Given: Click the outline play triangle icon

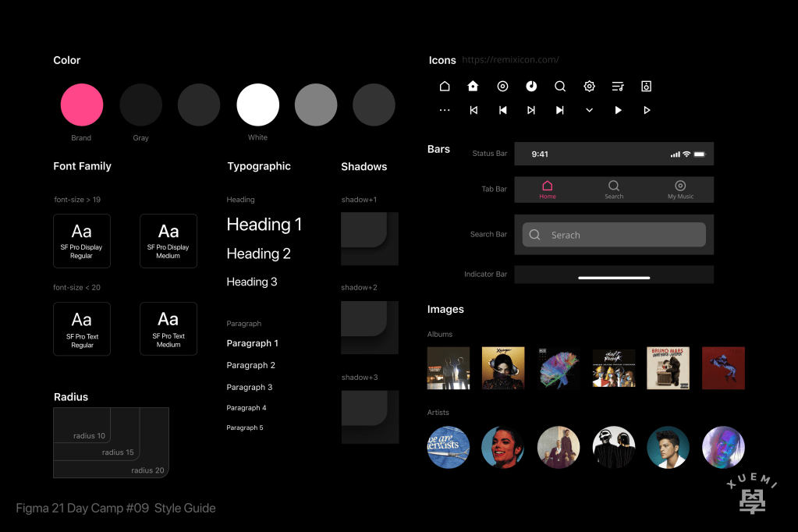Looking at the screenshot, I should point(646,111).
